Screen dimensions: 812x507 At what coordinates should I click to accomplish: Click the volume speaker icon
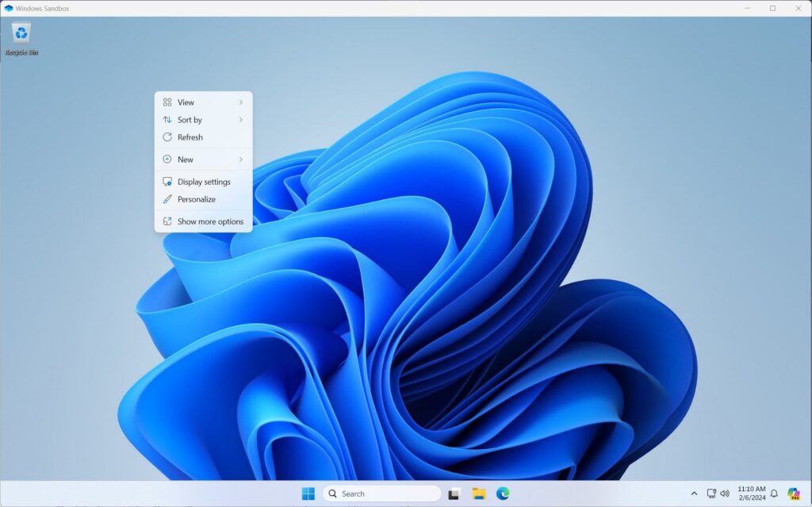tap(724, 494)
